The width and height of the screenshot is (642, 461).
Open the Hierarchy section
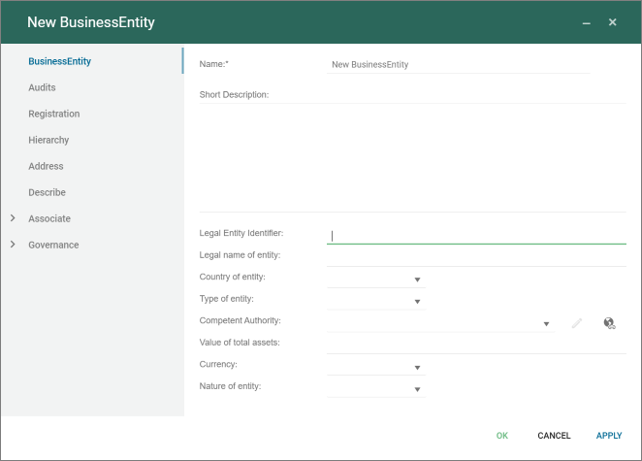click(49, 140)
